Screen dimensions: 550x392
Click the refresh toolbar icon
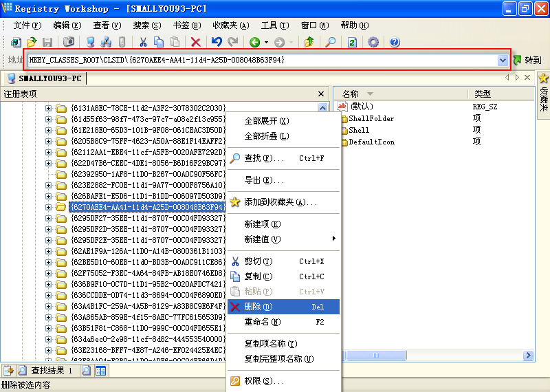pyautogui.click(x=352, y=42)
